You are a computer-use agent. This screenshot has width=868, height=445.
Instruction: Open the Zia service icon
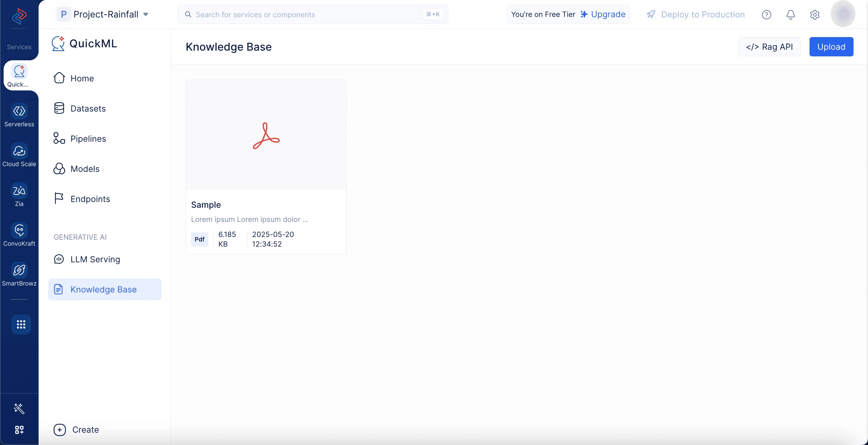(19, 191)
